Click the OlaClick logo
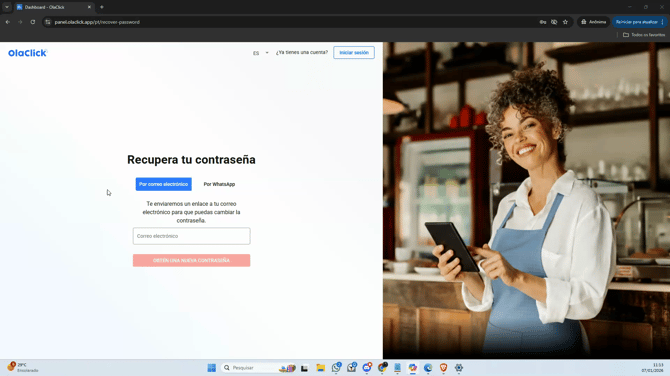The image size is (670, 376). tap(27, 53)
